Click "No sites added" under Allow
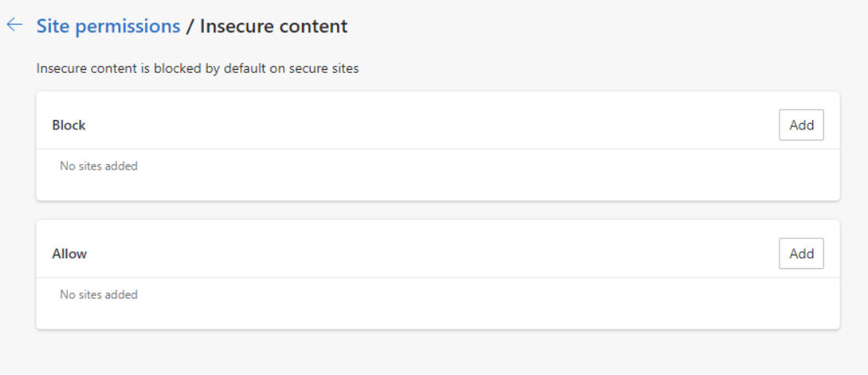Viewport: 868px width, 375px height. (x=99, y=295)
